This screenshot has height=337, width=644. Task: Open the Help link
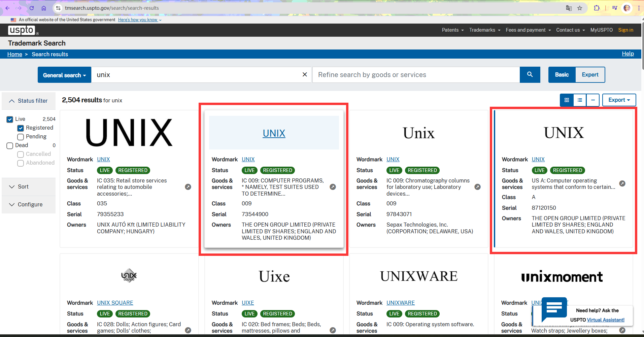tap(628, 54)
